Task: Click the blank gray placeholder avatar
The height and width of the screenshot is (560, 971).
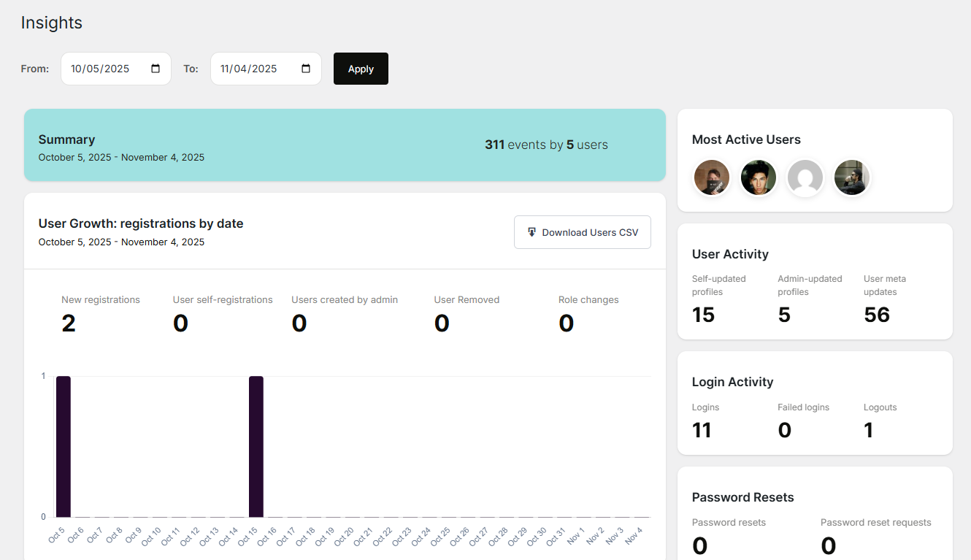Action: click(805, 177)
